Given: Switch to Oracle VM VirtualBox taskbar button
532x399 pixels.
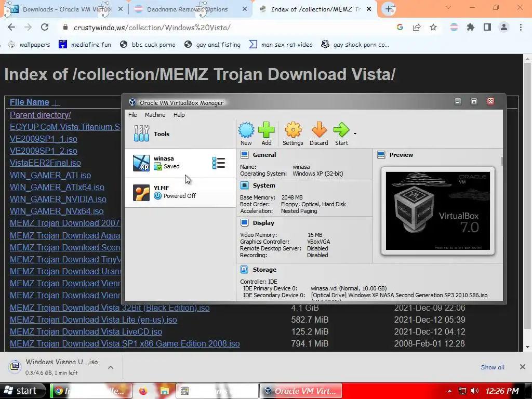Looking at the screenshot, I should click(301, 391).
